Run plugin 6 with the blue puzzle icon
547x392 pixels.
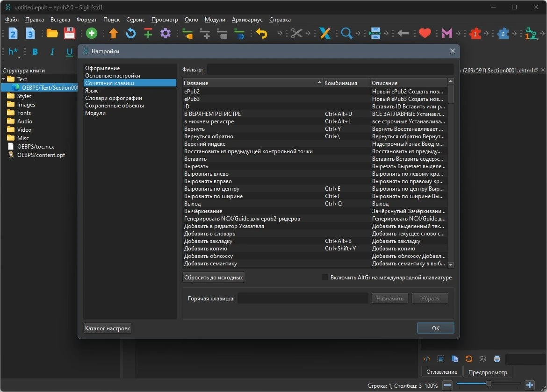(x=503, y=34)
